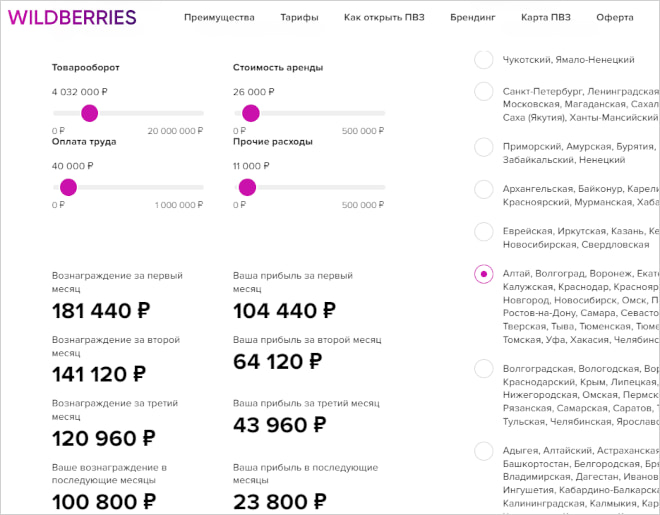Open the Преимущества menu item
Screen dimensions: 660x515
pos(219,18)
